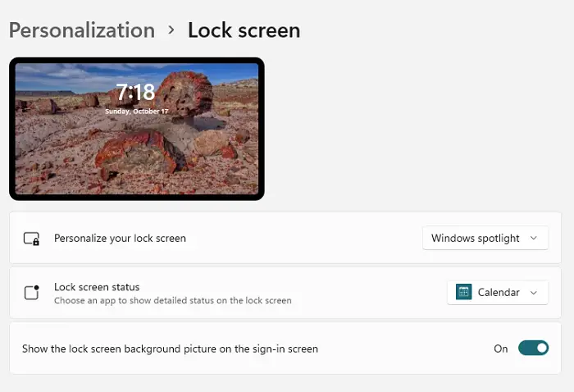Select the Personalize your lock screen row
Image resolution: width=574 pixels, height=392 pixels.
(285, 238)
